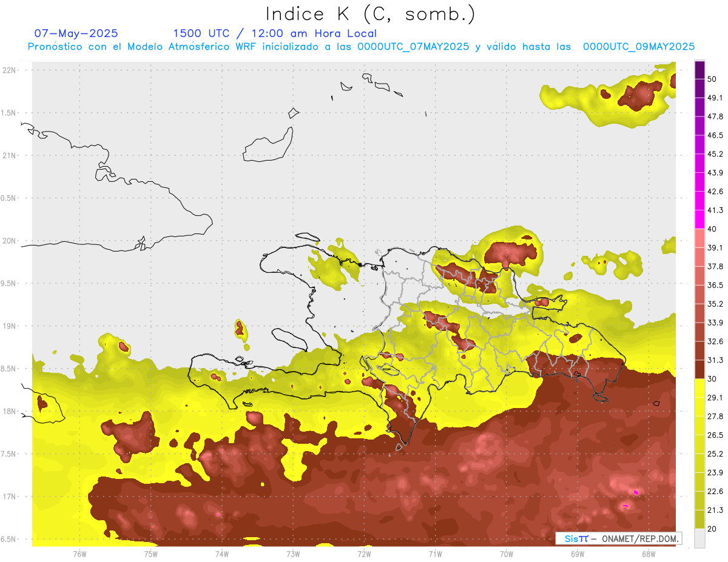Screen dimensions: 728x562
Task: Click the "19N" latitude label
Action: click(x=10, y=326)
